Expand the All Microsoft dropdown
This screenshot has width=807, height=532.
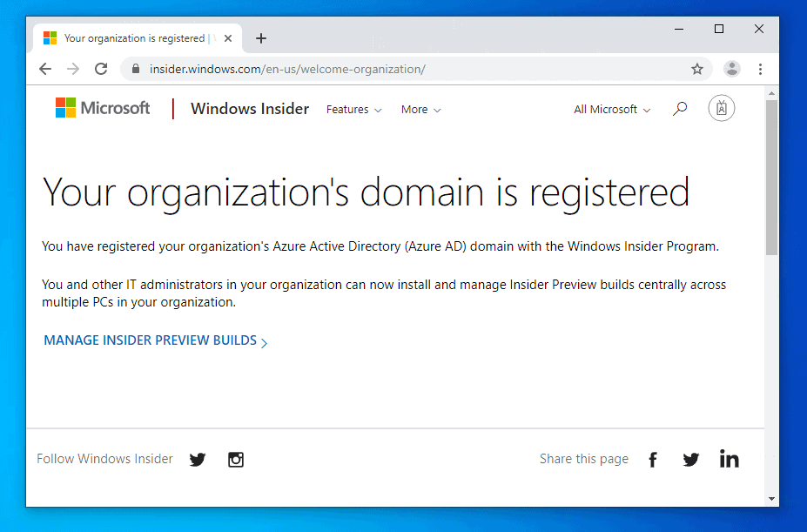pos(612,110)
